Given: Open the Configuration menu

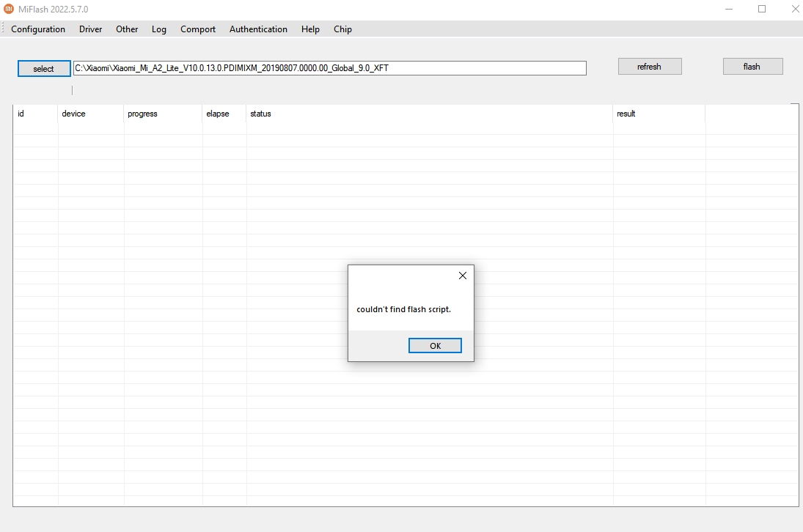Looking at the screenshot, I should pos(38,29).
